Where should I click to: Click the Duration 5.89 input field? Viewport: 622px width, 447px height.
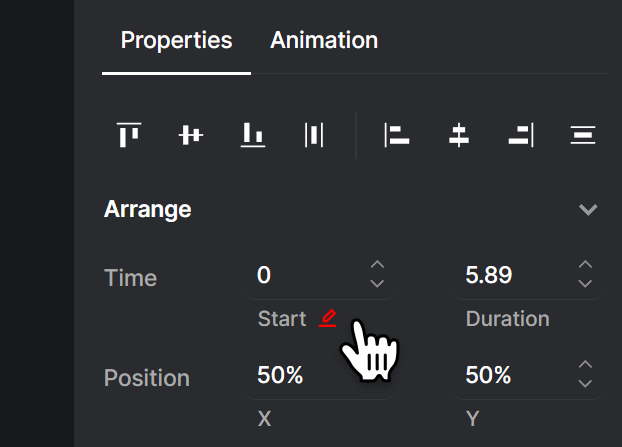(x=528, y=274)
